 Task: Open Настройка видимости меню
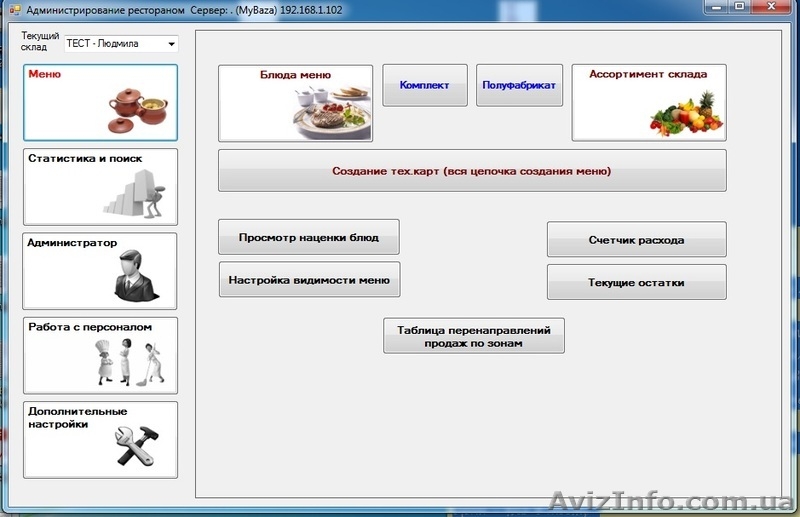click(x=309, y=279)
